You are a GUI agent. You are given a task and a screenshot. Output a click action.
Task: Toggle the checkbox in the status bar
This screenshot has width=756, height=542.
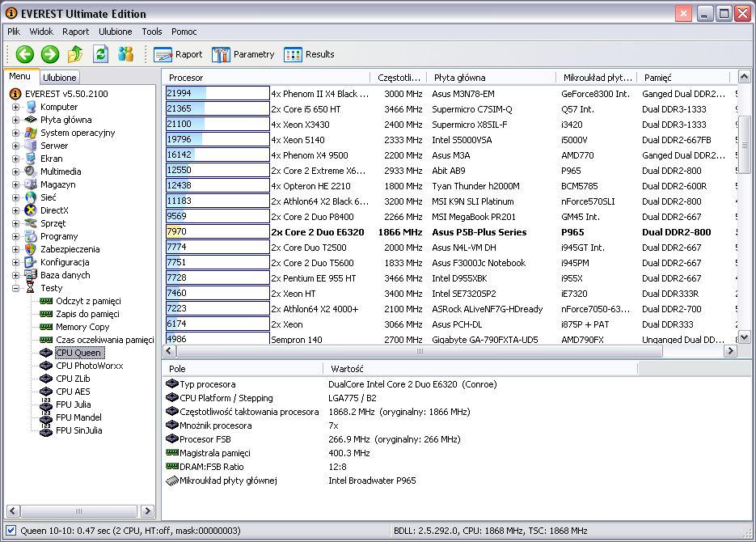(x=11, y=531)
